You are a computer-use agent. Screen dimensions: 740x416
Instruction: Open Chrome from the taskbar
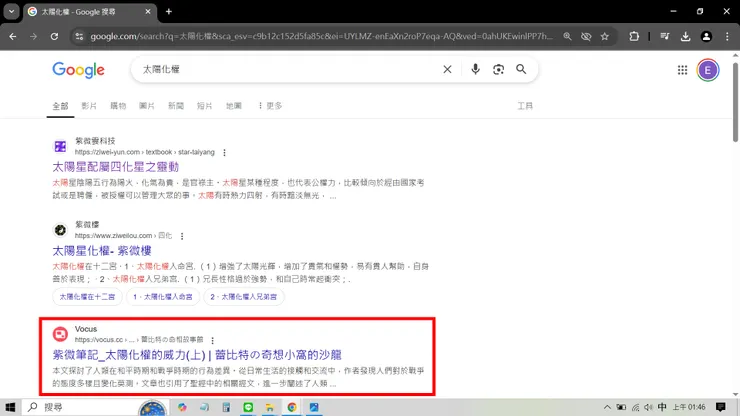coord(292,407)
